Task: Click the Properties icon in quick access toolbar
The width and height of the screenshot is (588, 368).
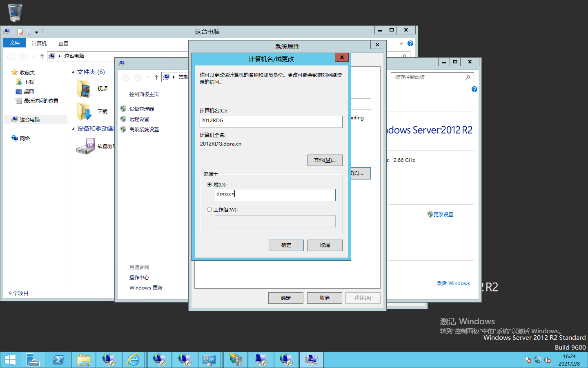Action: point(20,32)
